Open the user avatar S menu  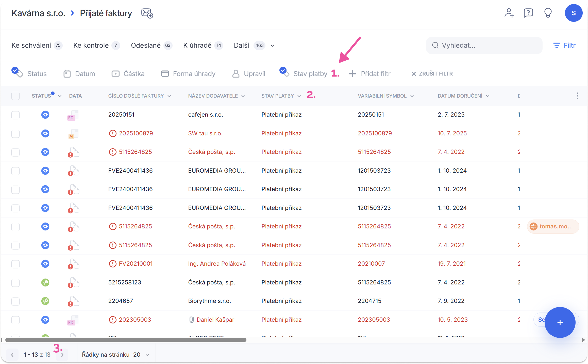pyautogui.click(x=573, y=13)
